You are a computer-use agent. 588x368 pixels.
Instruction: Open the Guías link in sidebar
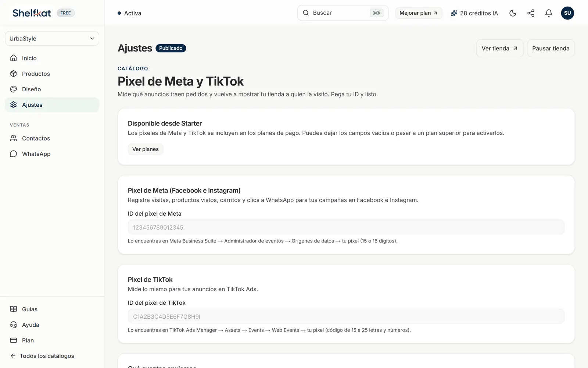(52, 309)
